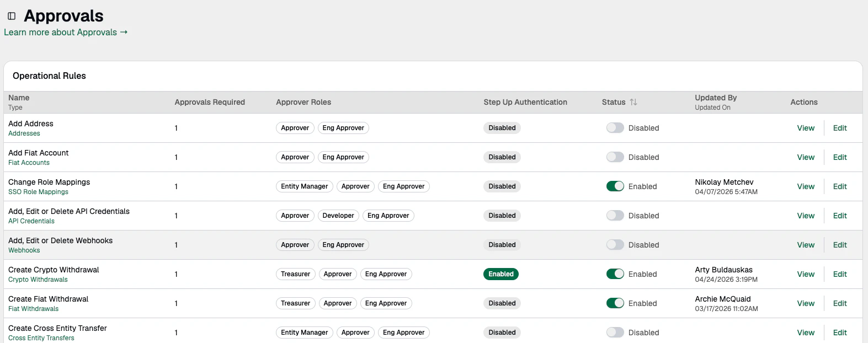
Task: Open Learn more about Approvals link
Action: 66,32
